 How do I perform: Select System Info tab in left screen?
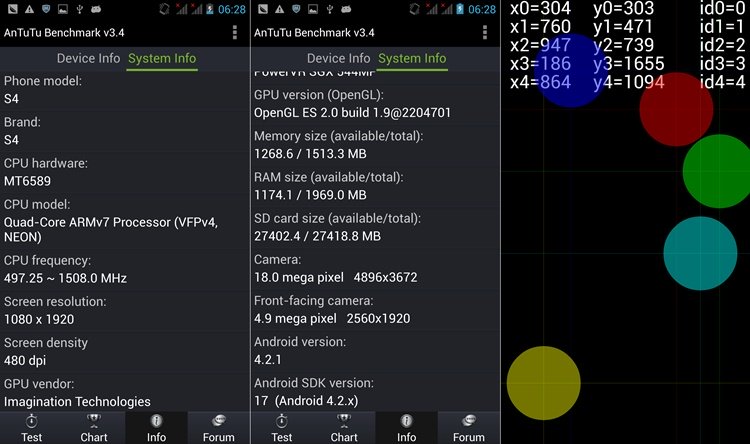[162, 59]
